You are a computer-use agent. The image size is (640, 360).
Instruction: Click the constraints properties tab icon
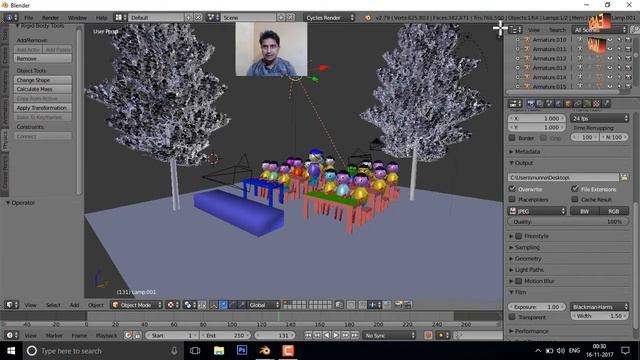pyautogui.click(x=577, y=104)
